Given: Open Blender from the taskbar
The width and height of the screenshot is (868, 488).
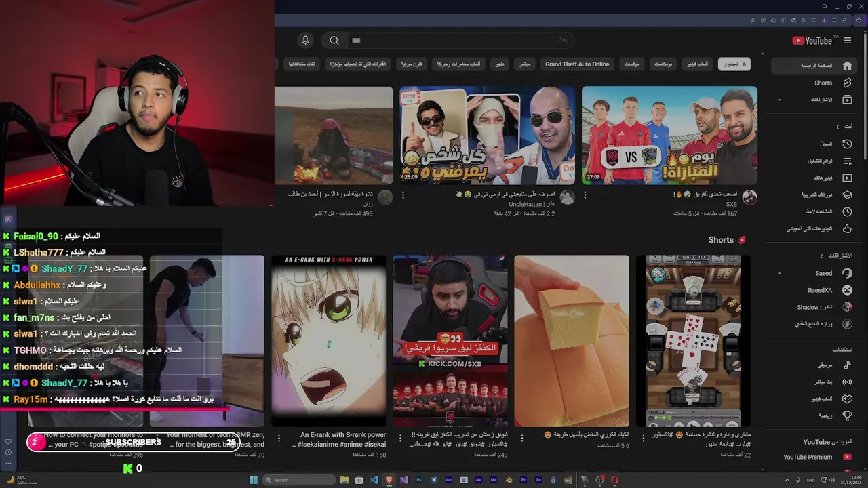Looking at the screenshot, I should [x=509, y=480].
